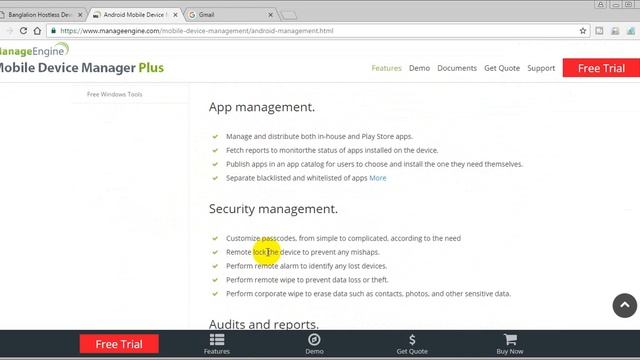
Task: Click the Security management heading
Action: (x=273, y=209)
